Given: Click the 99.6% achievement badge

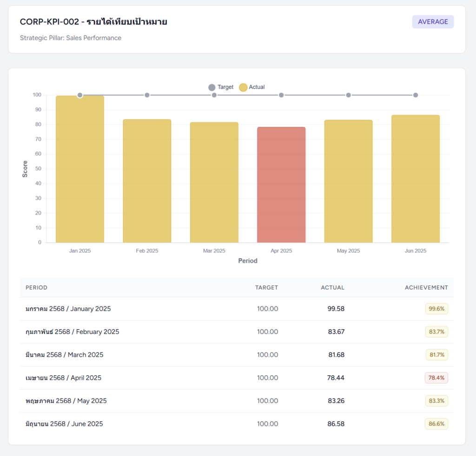Looking at the screenshot, I should 436,309.
